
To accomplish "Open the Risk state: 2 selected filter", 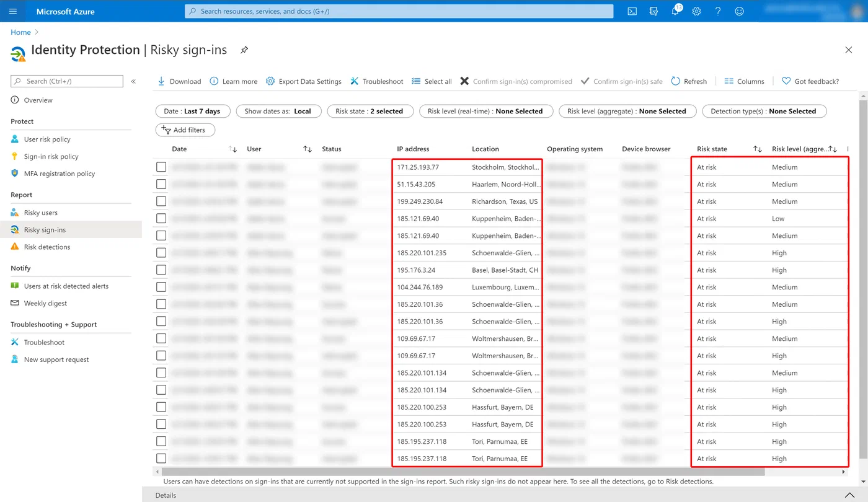I will pos(370,112).
